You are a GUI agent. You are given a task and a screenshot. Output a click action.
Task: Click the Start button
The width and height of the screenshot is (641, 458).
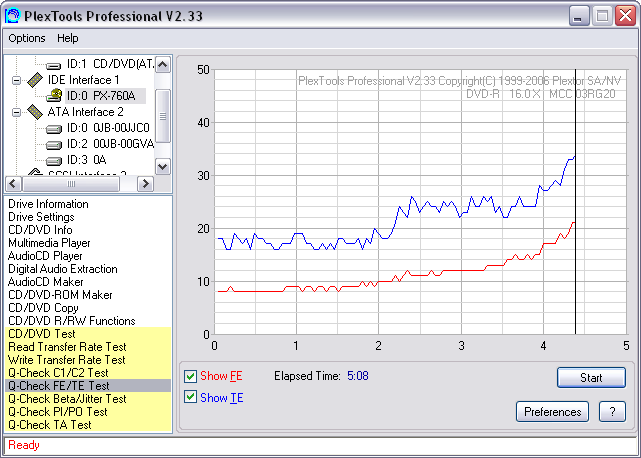pyautogui.click(x=591, y=377)
